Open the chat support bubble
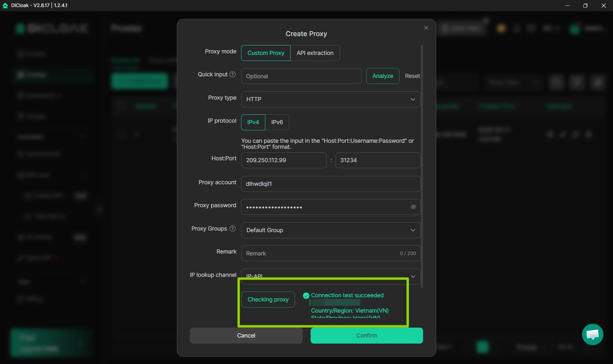The height and width of the screenshot is (364, 613). 593,334
